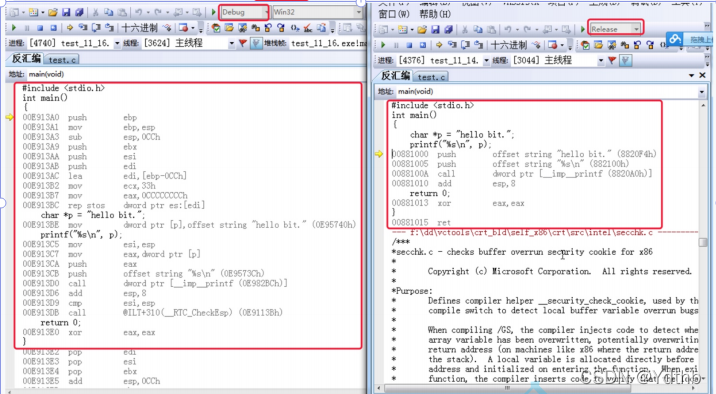The width and height of the screenshot is (716, 394).
Task: Toggle show threads in source, Release window
Action: point(626,60)
